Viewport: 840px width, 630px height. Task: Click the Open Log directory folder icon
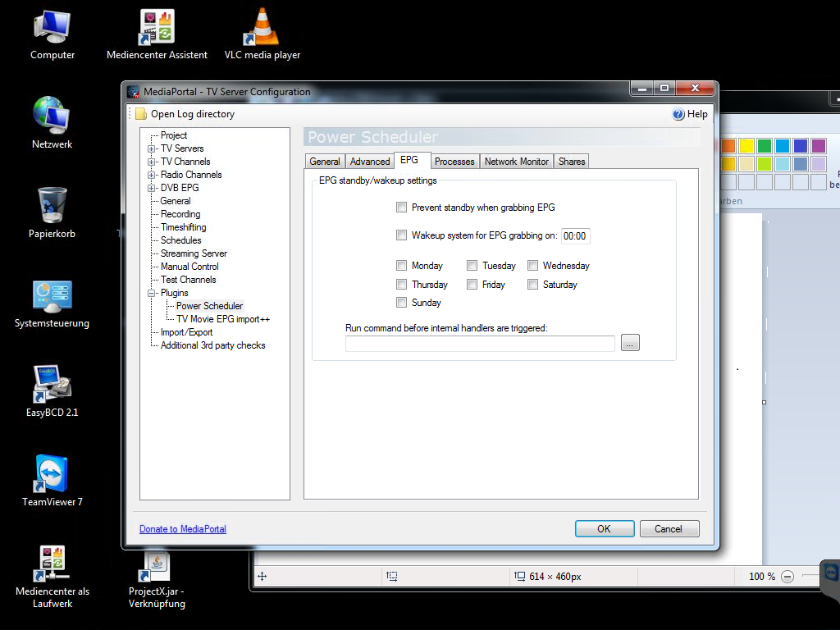141,115
